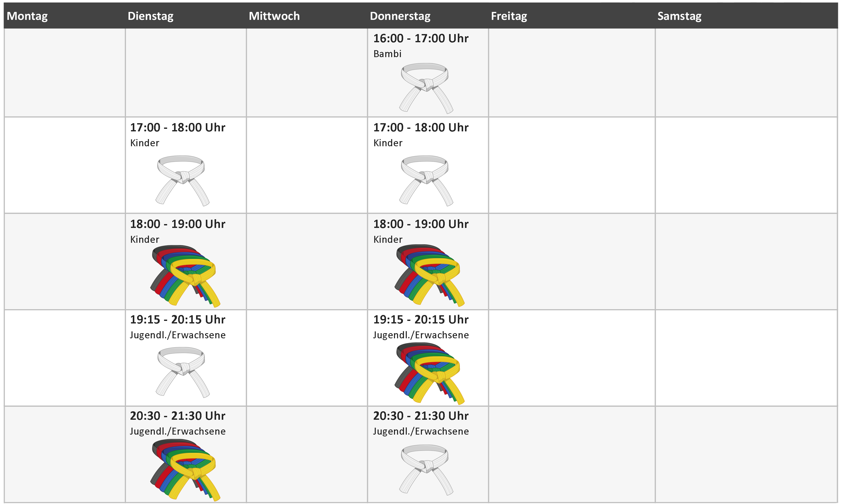
Task: Select the Freitag column header
Action: (x=509, y=16)
